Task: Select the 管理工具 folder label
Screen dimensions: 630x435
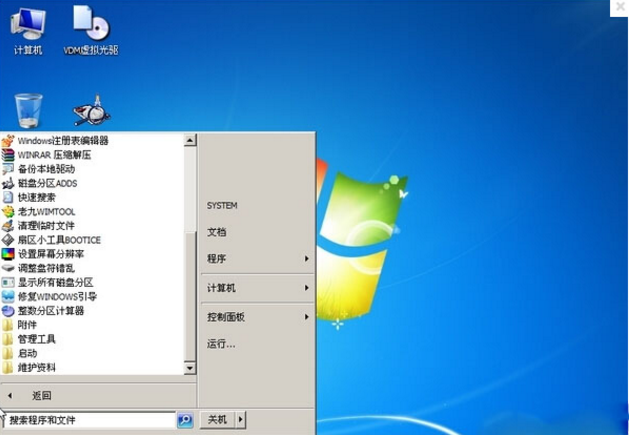Action: (37, 339)
